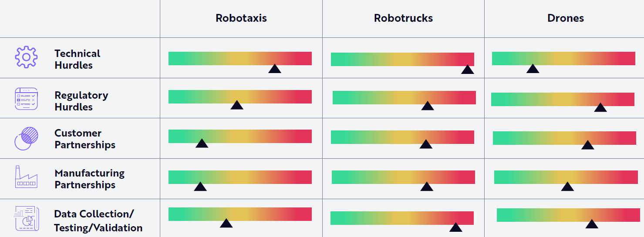Screen dimensions: 644x237
Task: Click the chart report Data Collection icon
Action: coord(27,218)
